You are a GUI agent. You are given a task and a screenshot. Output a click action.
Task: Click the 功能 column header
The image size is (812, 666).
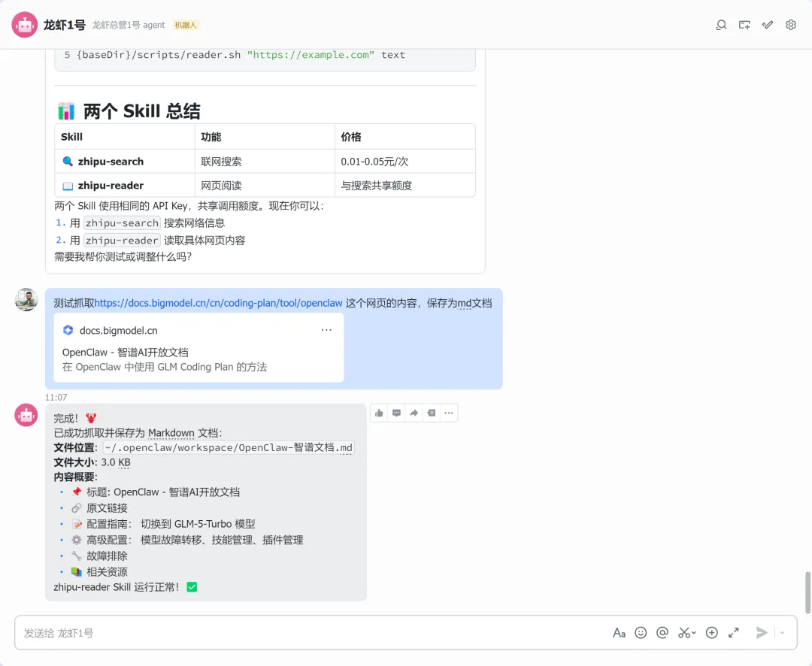[265, 137]
